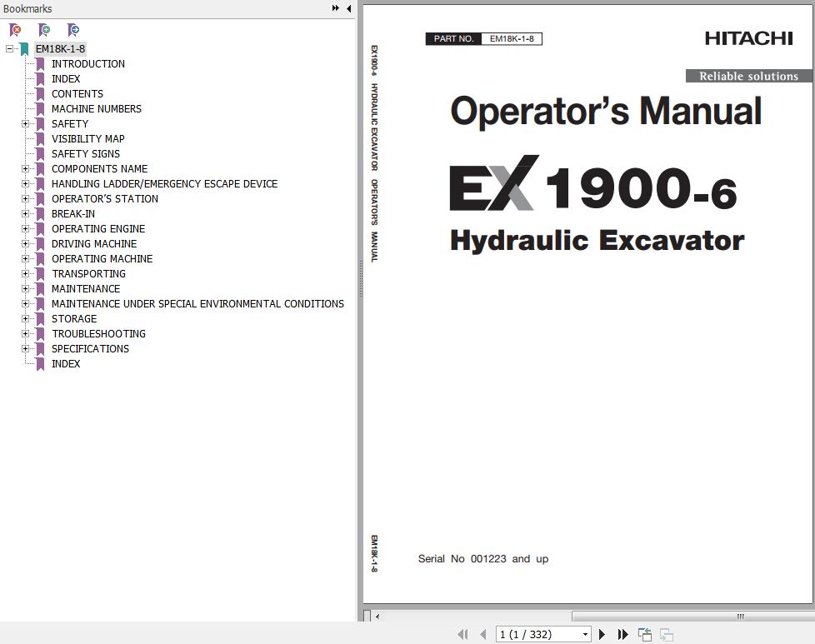Jump to the MAINTENANCE bookmark
Viewport: 815px width, 644px height.
click(86, 289)
